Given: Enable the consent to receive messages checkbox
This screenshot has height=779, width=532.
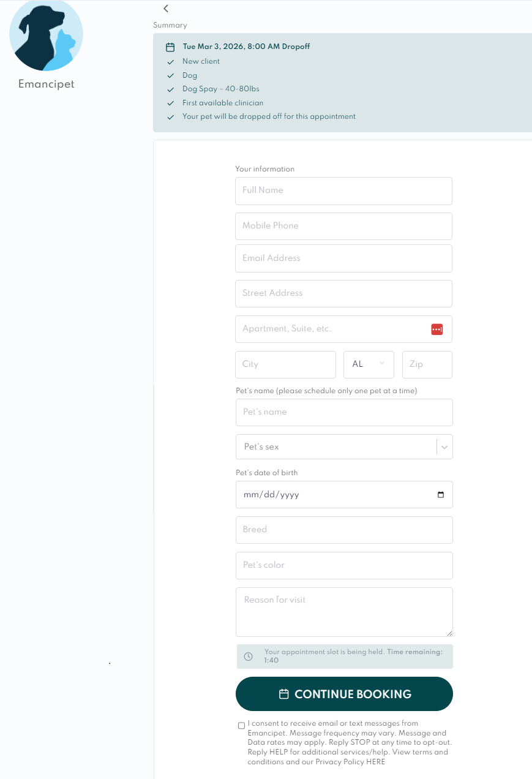Looking at the screenshot, I should (241, 726).
